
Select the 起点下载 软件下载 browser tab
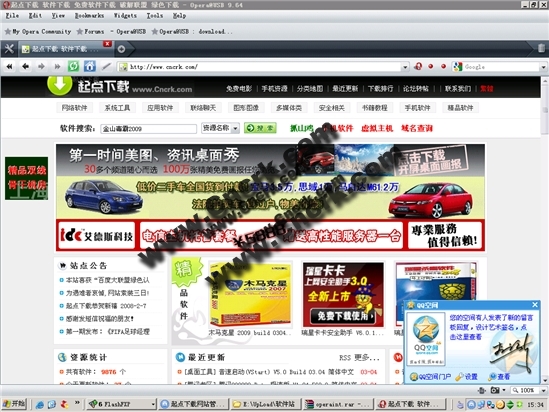click(x=65, y=49)
